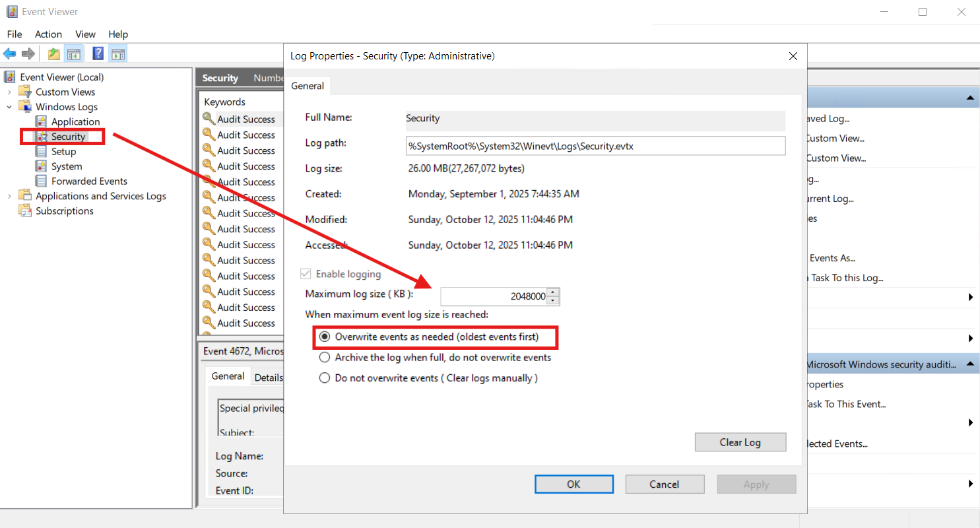Select Do not overwrite events option
The width and height of the screenshot is (980, 528).
(325, 378)
